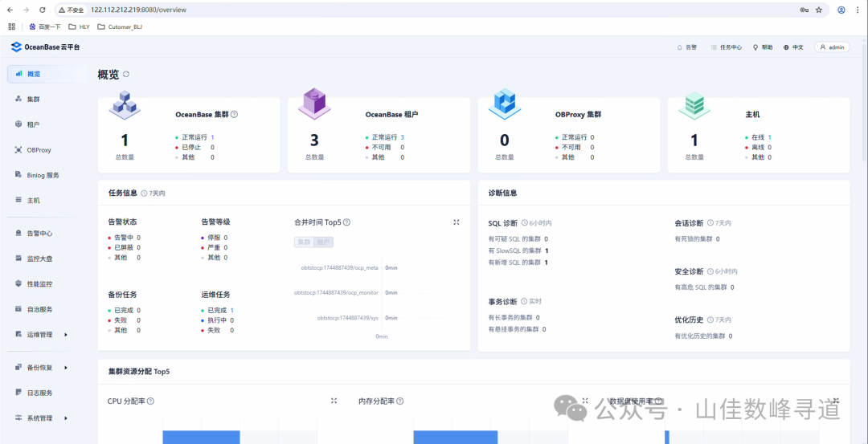The image size is (868, 444).
Task: Click the 已完成 count 1 under 运维任务
Action: pyautogui.click(x=232, y=310)
